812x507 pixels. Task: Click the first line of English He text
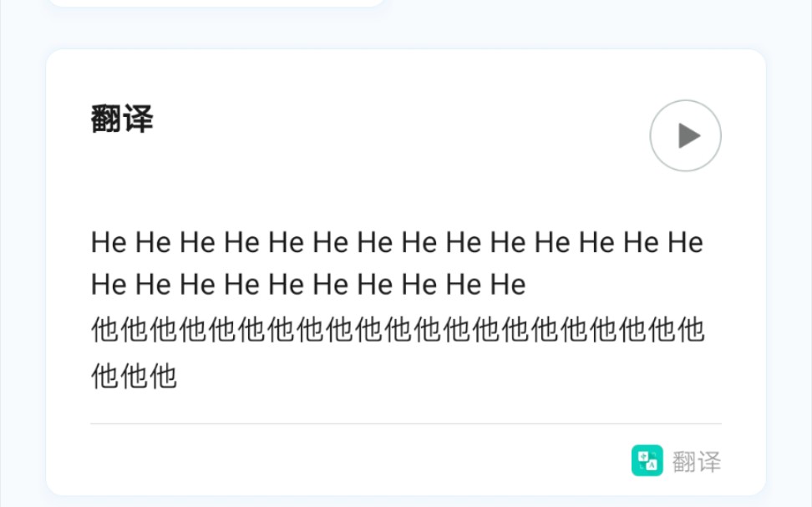tap(397, 243)
